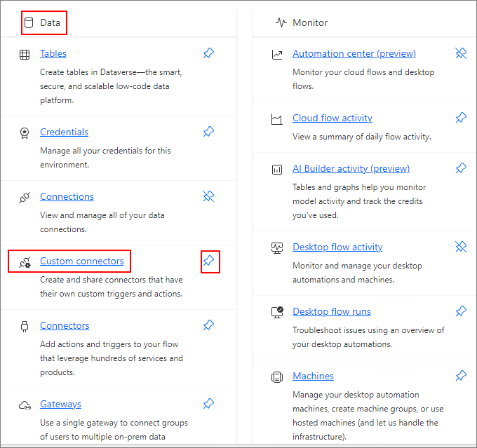Click the Custom connectors gear-plug icon

25,262
